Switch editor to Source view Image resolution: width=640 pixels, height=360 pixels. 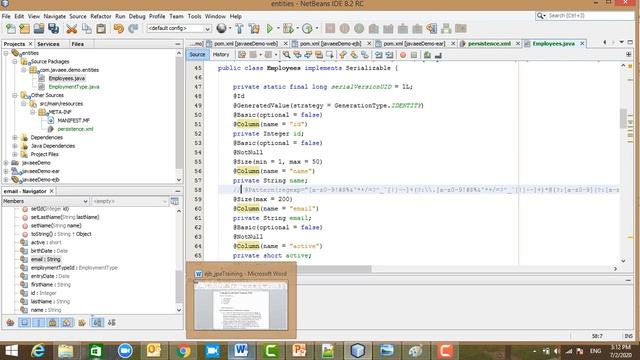pos(198,55)
